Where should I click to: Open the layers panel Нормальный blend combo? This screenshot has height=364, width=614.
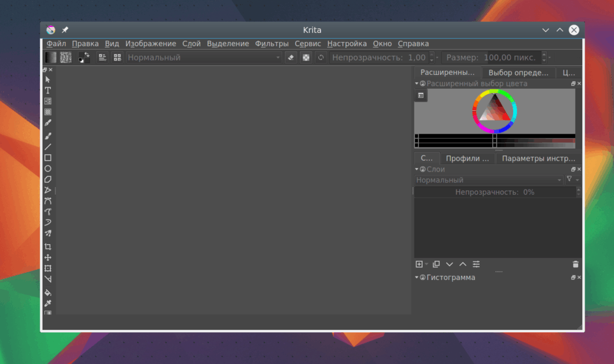489,180
